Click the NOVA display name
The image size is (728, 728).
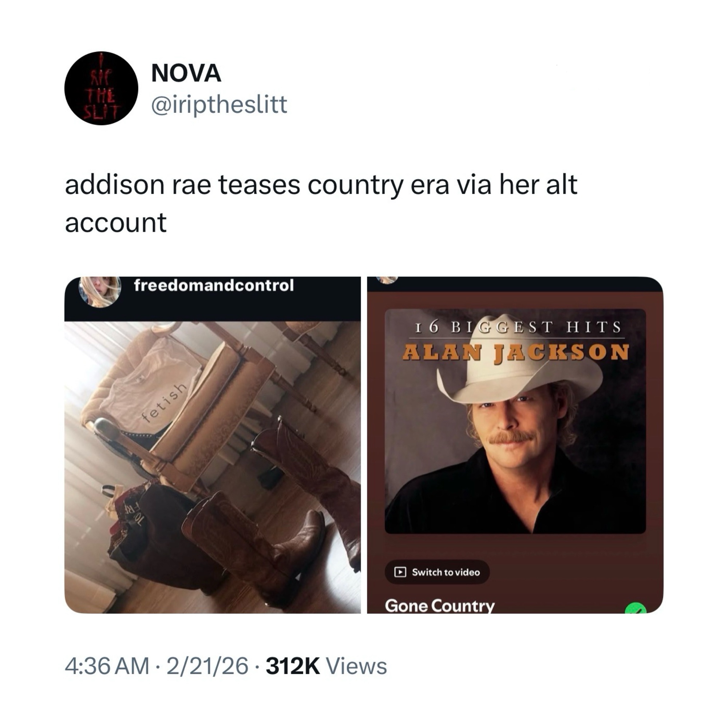186,73
